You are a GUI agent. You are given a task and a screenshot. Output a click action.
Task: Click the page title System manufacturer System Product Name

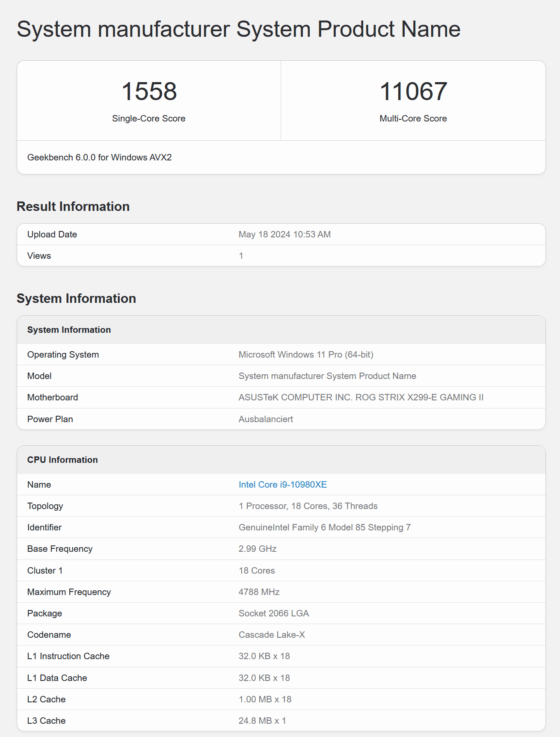238,29
